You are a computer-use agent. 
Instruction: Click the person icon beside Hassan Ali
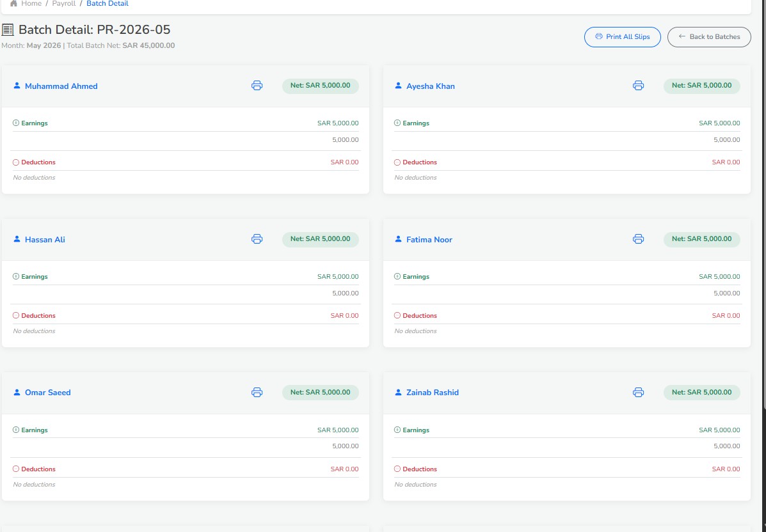pos(17,239)
